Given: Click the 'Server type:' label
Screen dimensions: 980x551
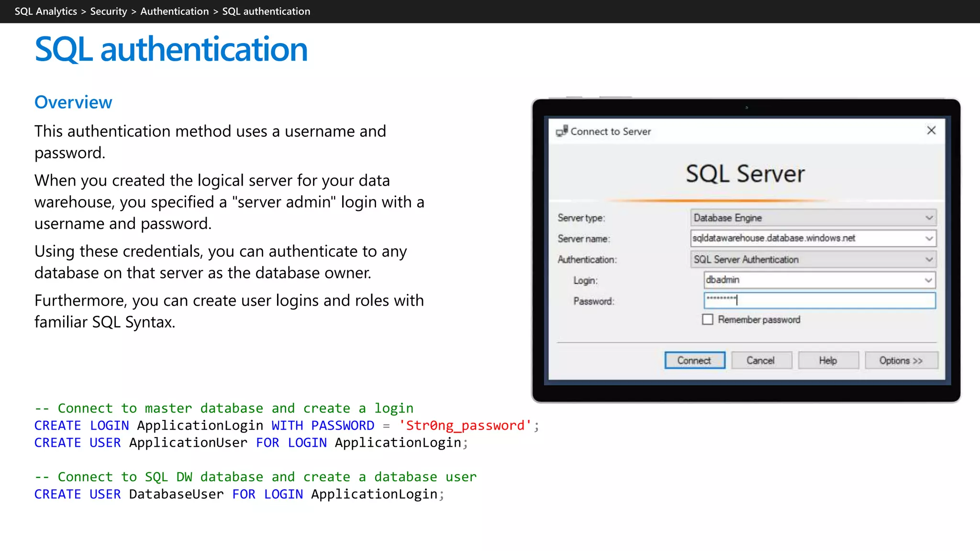Looking at the screenshot, I should (x=581, y=218).
